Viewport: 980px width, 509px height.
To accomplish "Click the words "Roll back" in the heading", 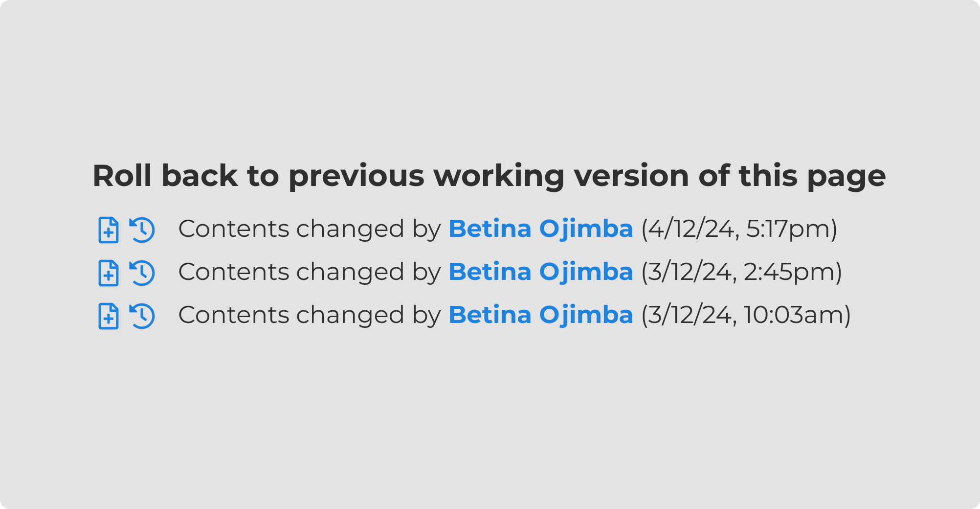I will coord(165,175).
